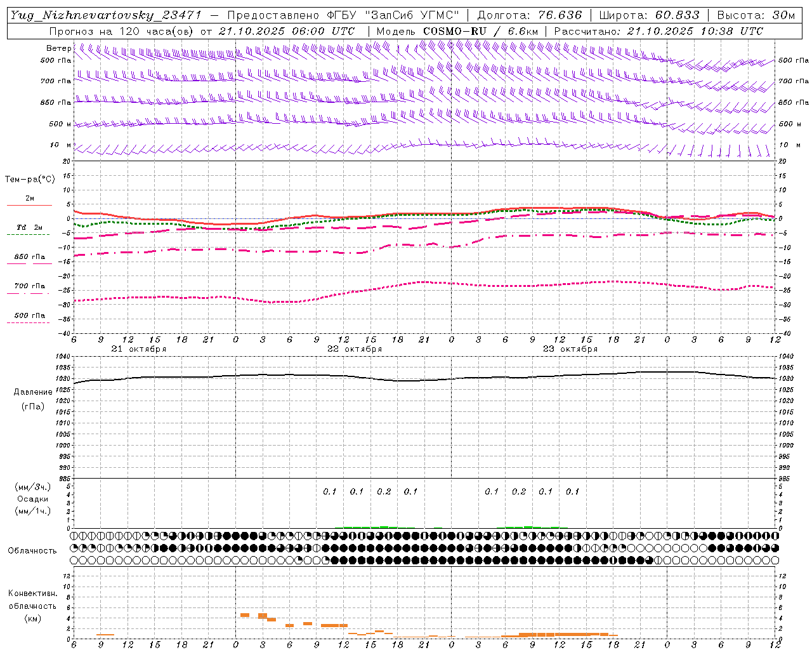Click the Td 2м dew point legend entry
Screen dimensions: 812x650
pos(29,227)
